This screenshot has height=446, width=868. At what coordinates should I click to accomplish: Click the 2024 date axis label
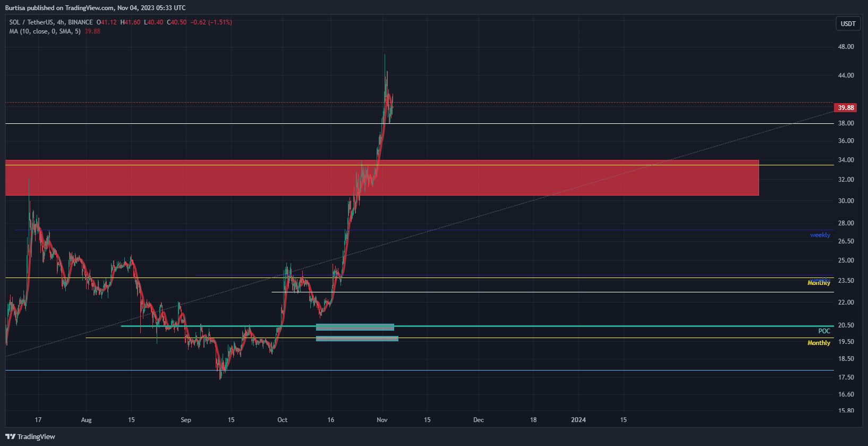(578, 420)
